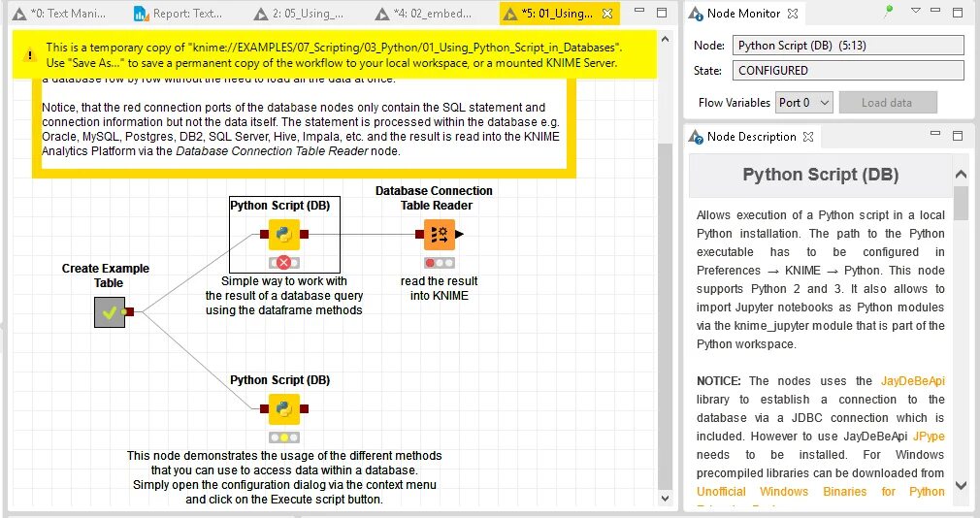
Task: Click the input port of lower Python Script node
Action: point(264,409)
